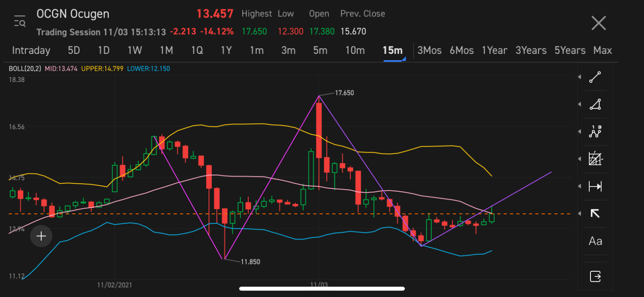This screenshot has width=644, height=297.
Task: Select the Aa text annotation tool
Action: (595, 241)
